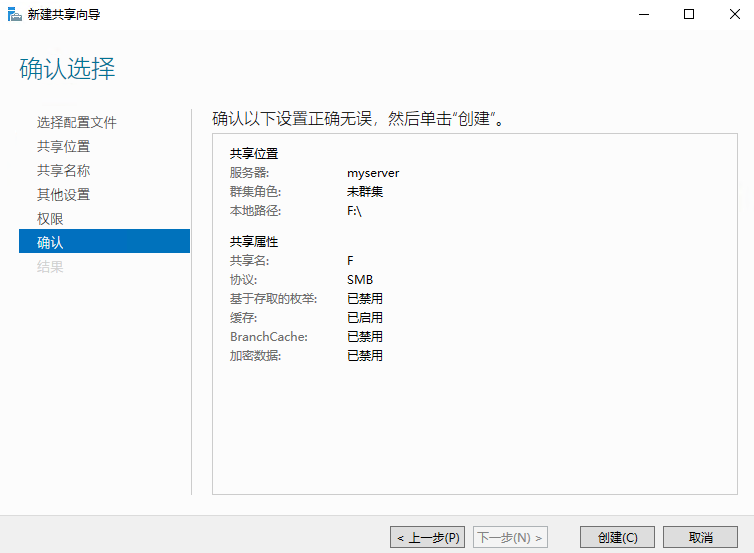Viewport: 754px width, 553px height.
Task: Click the greyed-out 结果 step
Action: (x=50, y=267)
